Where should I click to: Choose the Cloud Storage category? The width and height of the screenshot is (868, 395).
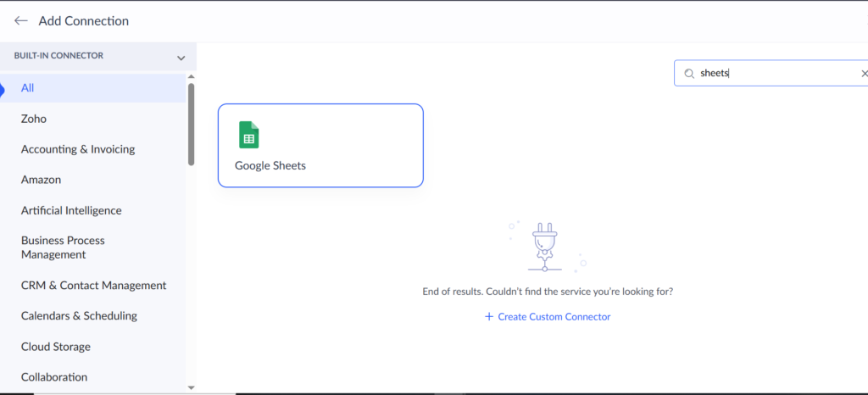56,347
